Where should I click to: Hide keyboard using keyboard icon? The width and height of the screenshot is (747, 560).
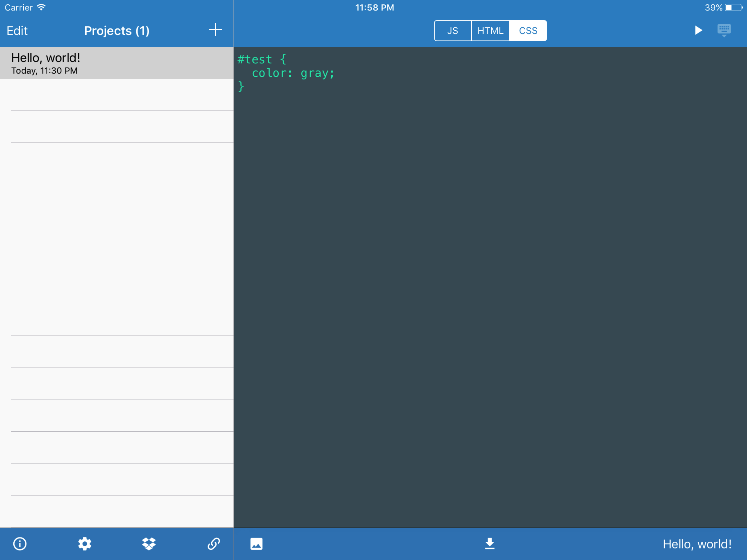coord(724,30)
